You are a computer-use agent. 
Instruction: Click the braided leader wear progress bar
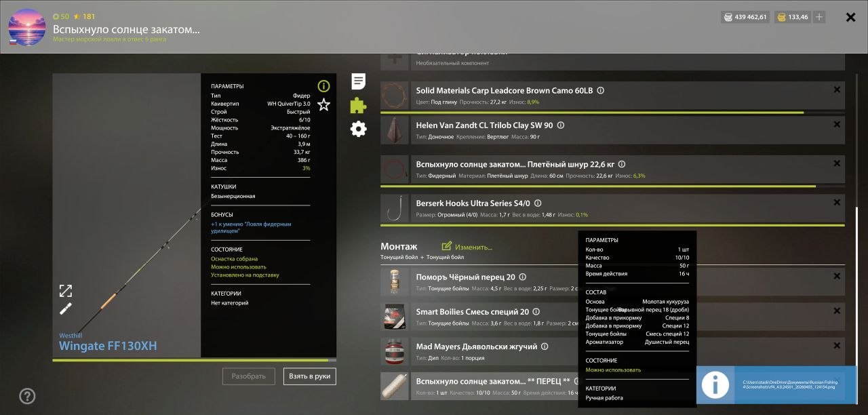613,186
